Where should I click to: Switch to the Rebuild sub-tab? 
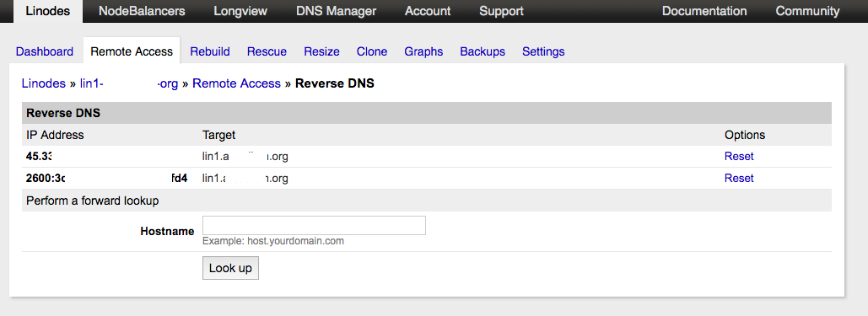click(210, 51)
